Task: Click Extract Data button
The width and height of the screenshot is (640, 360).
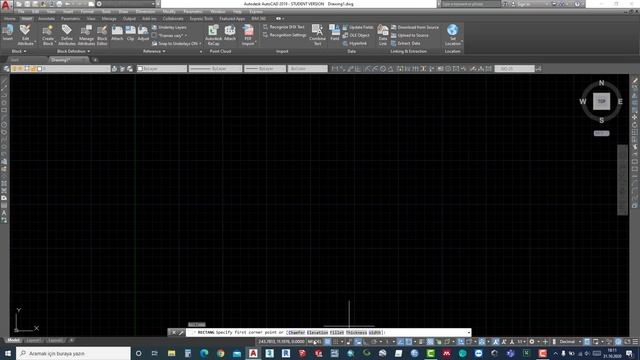Action: coord(406,43)
